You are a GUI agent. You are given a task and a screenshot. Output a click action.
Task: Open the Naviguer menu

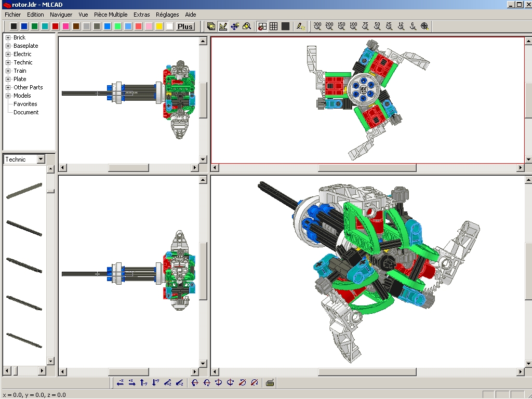coord(61,15)
